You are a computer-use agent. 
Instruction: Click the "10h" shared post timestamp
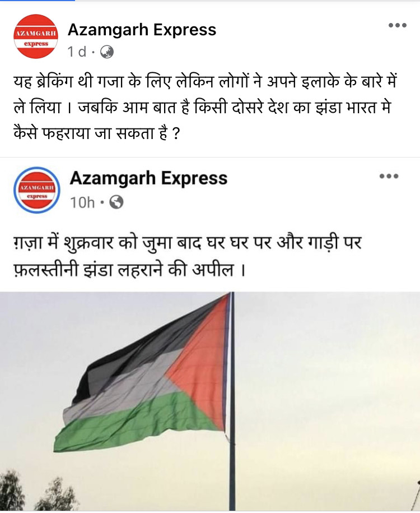tap(82, 202)
